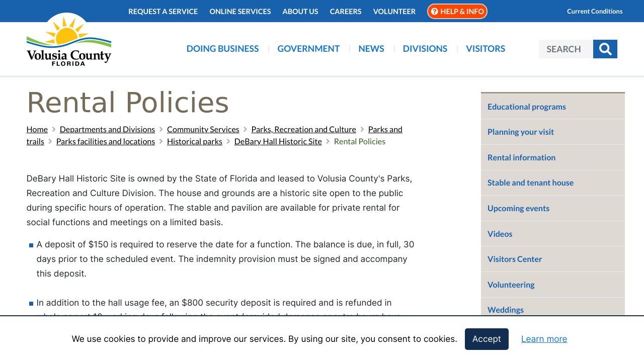Expand the News menu

point(371,49)
